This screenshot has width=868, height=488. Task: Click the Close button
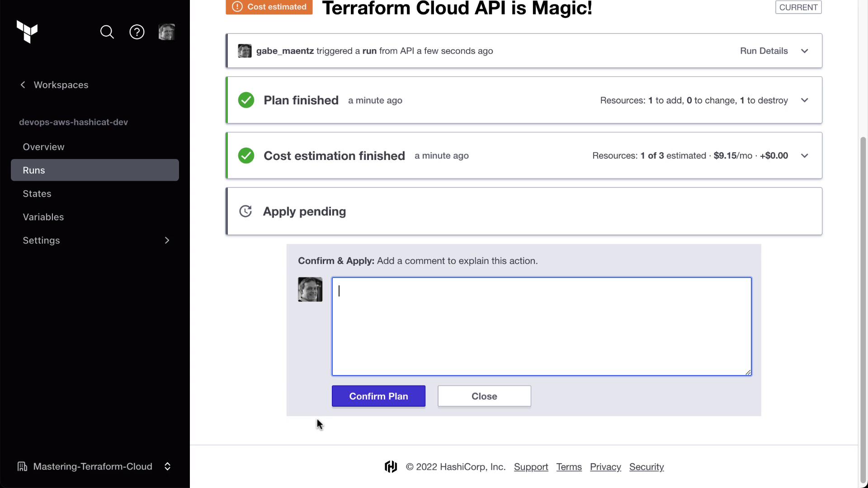pos(484,396)
